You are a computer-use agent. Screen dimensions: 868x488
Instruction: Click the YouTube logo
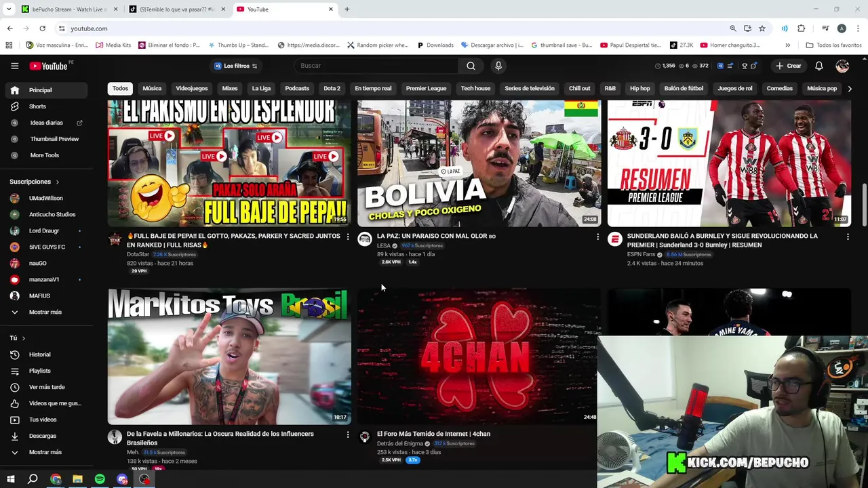tap(49, 66)
